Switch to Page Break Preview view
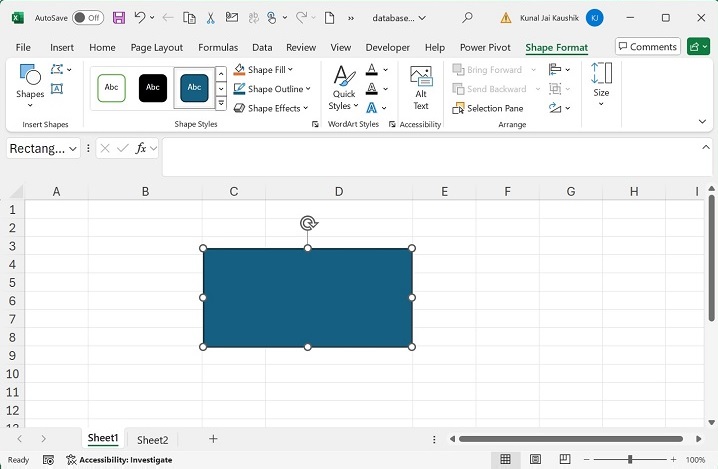Viewport: 718px width, 469px height. click(563, 459)
